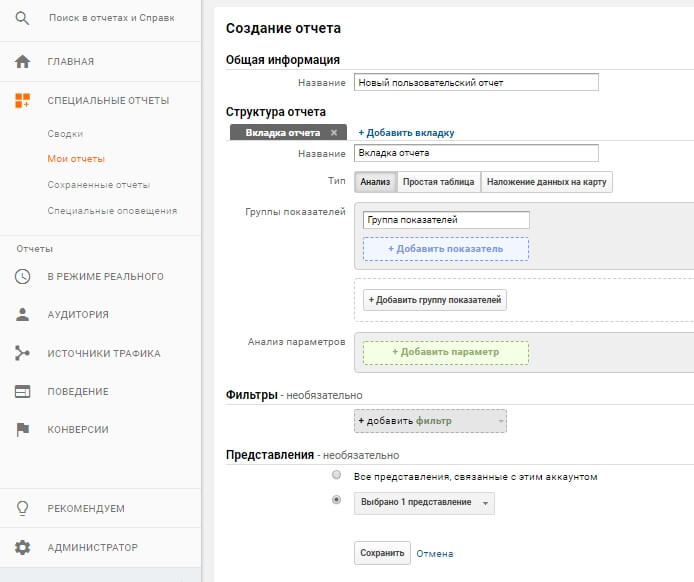This screenshot has width=694, height=582.
Task: Click the report name input field
Action: click(x=476, y=83)
